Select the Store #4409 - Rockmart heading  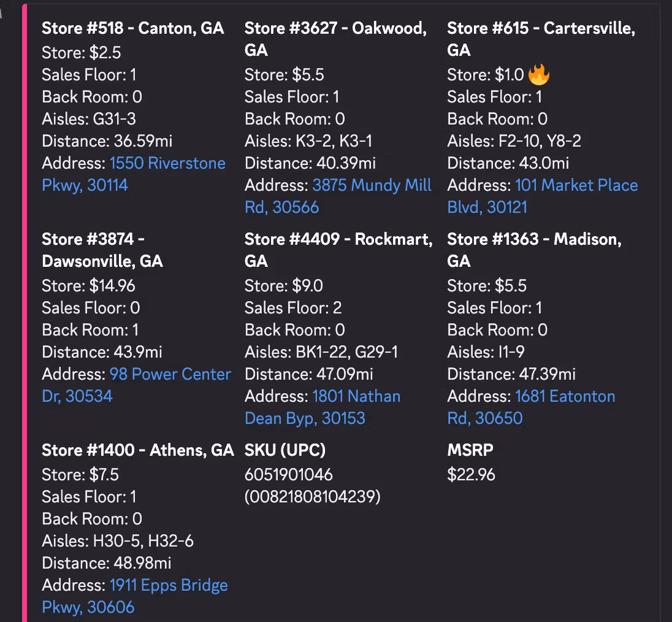[338, 239]
